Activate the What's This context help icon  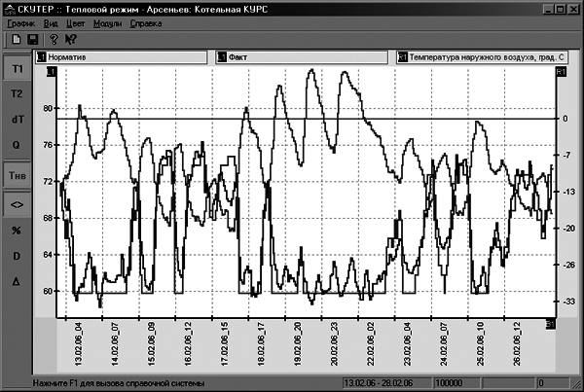click(70, 39)
